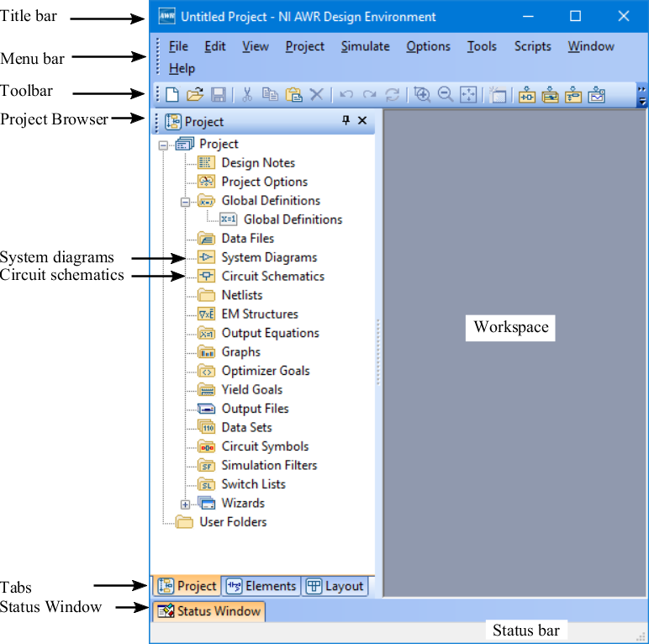Click the Redo arrow icon
The height and width of the screenshot is (644, 649).
point(369,95)
